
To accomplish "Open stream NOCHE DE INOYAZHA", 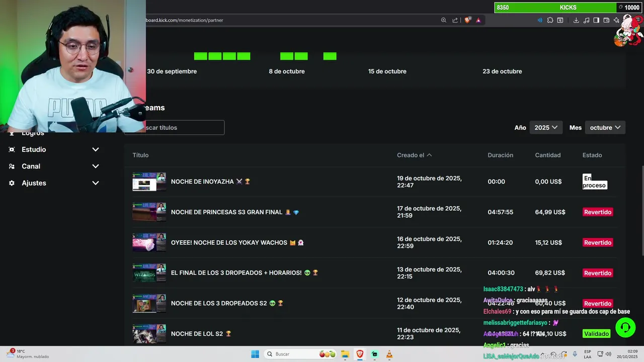I will tap(211, 182).
